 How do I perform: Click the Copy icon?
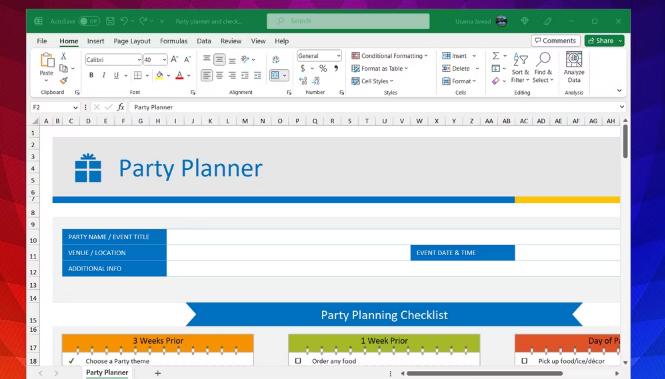pos(64,68)
